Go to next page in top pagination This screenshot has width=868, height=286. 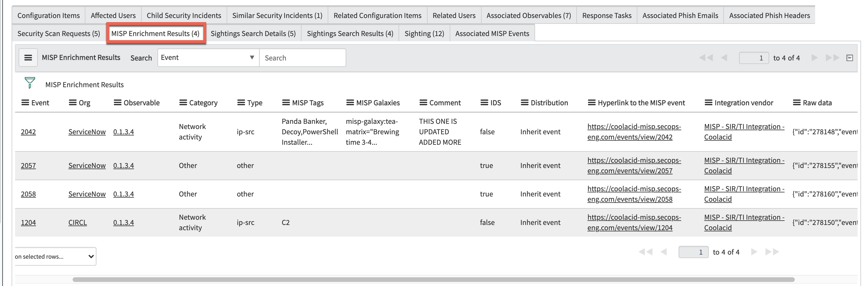coord(815,58)
